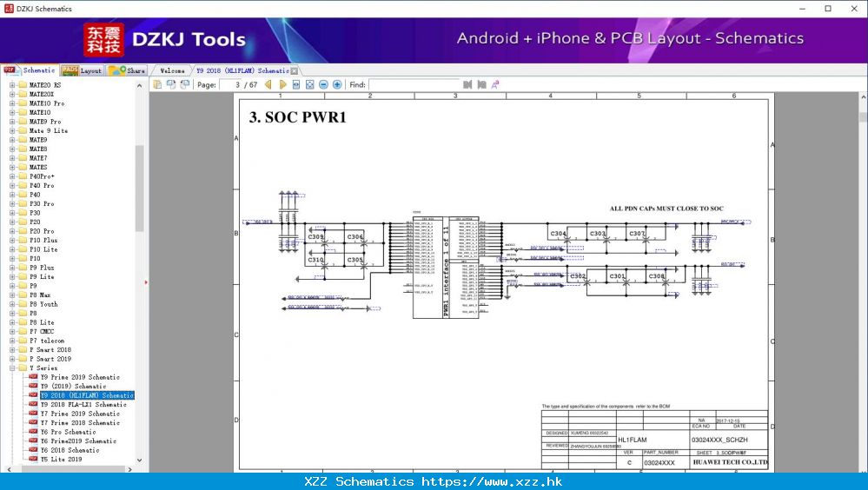Switch to the Share tab
Viewport: 868px width, 490px height.
coord(127,70)
